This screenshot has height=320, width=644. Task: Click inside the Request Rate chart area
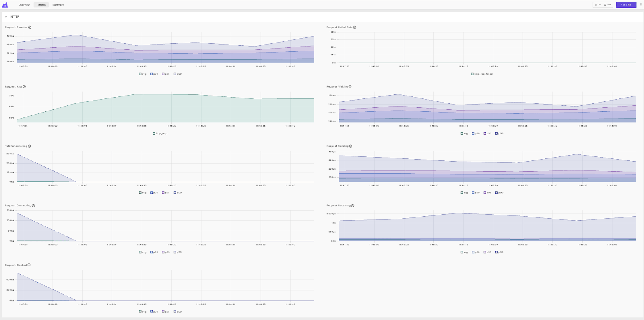[165, 107]
